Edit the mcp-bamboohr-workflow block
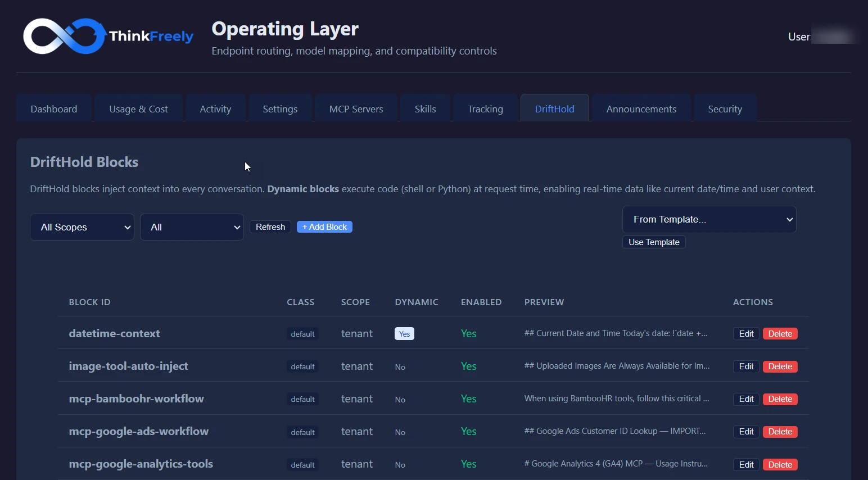Image resolution: width=868 pixels, height=480 pixels. (746, 399)
